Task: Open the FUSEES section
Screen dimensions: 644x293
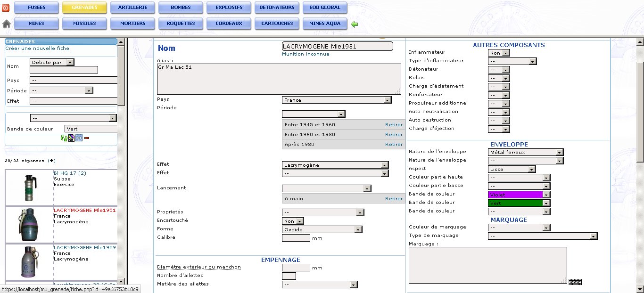Action: 37,8
